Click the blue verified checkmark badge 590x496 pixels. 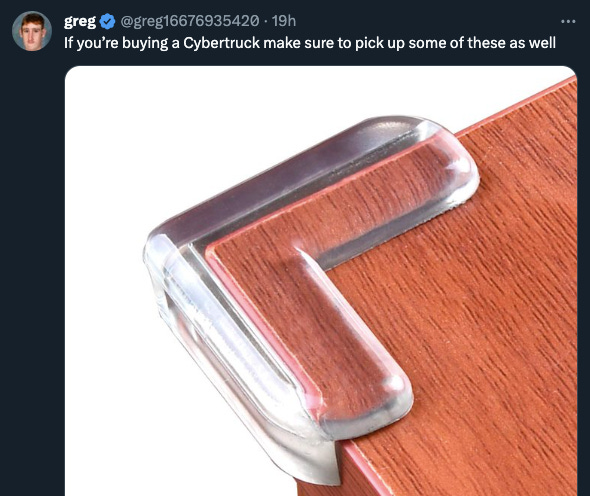pos(108,21)
